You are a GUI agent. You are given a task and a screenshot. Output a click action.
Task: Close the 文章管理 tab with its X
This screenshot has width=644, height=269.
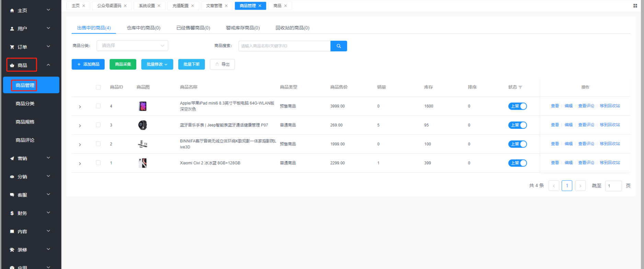coord(226,6)
